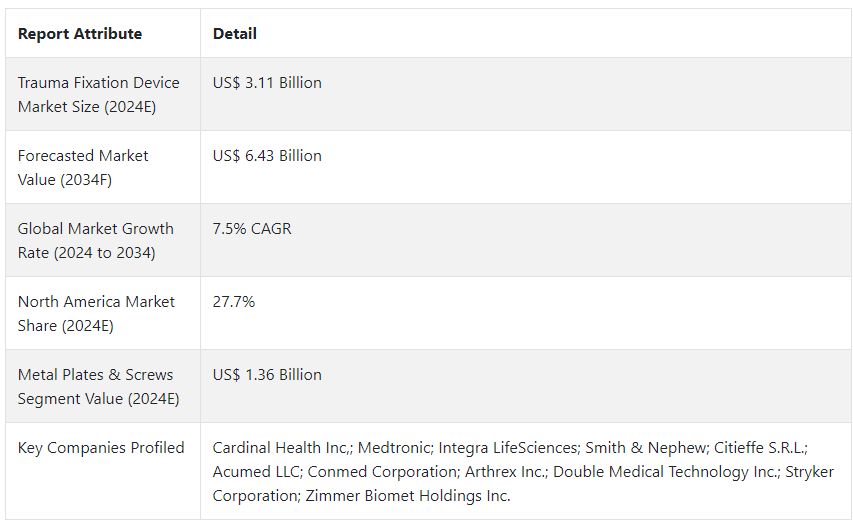This screenshot has width=853, height=523.
Task: Click the Zimmer Biomet Holdings Inc. name
Action: pos(408,496)
